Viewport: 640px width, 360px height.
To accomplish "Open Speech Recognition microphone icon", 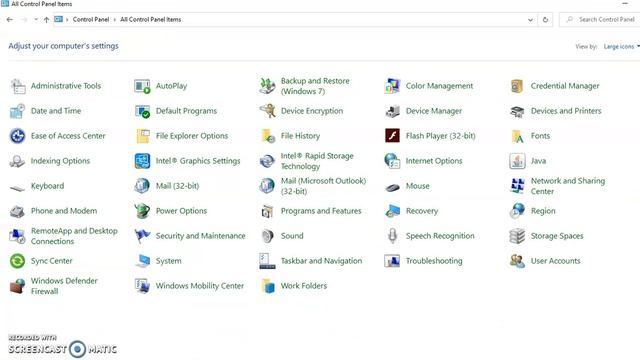I will [x=392, y=236].
